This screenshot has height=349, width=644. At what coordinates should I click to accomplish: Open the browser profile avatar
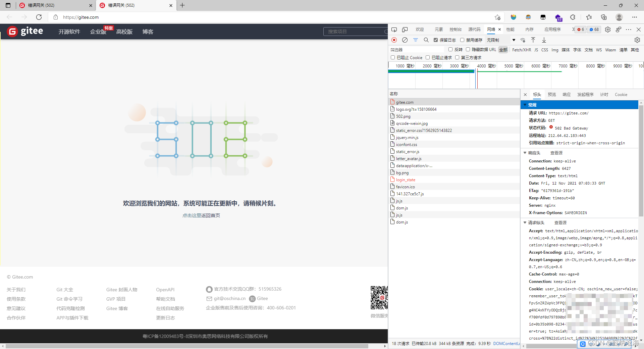pos(619,17)
